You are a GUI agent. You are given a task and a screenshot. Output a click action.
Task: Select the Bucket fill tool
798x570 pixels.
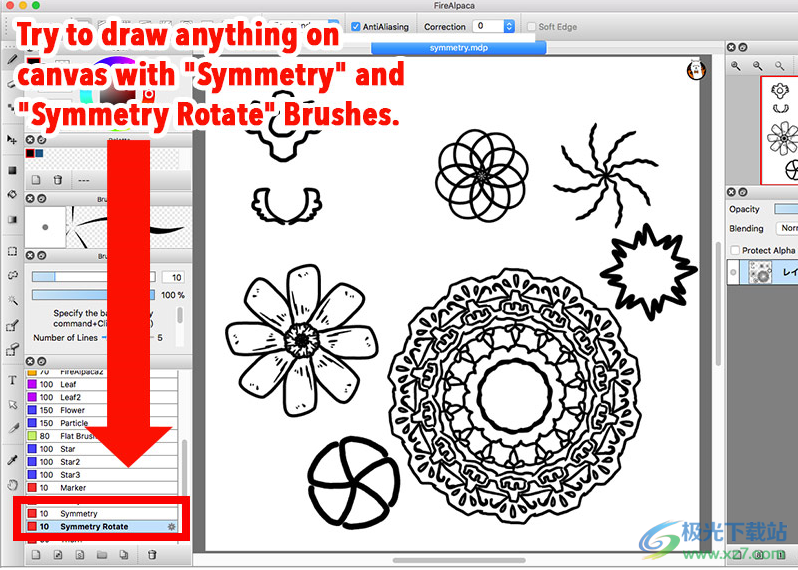coord(12,194)
